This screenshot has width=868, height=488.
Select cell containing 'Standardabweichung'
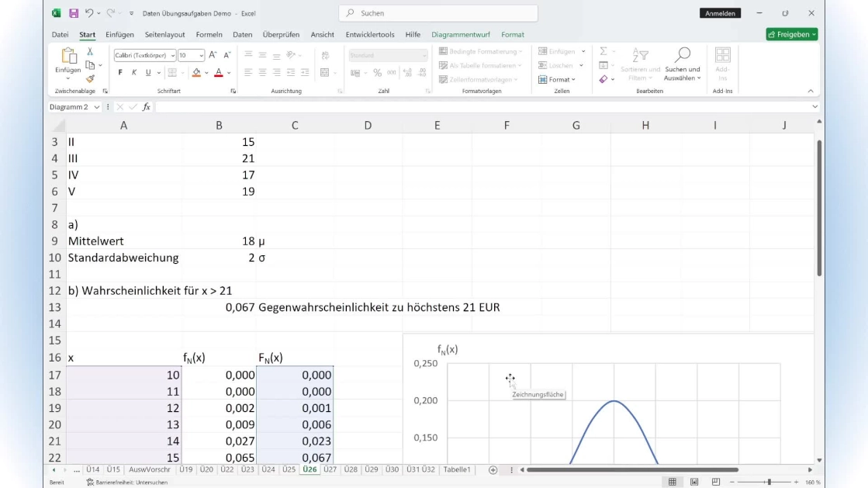click(x=123, y=258)
